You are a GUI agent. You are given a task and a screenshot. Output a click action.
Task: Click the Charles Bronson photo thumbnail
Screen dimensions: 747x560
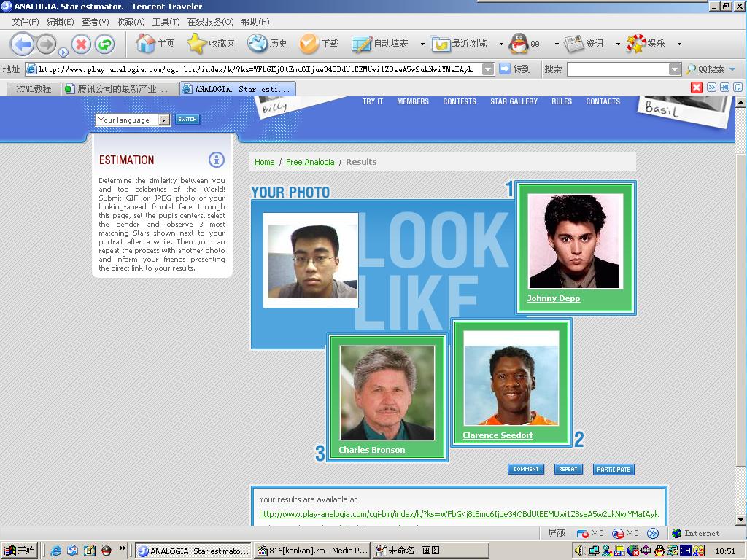coord(387,393)
